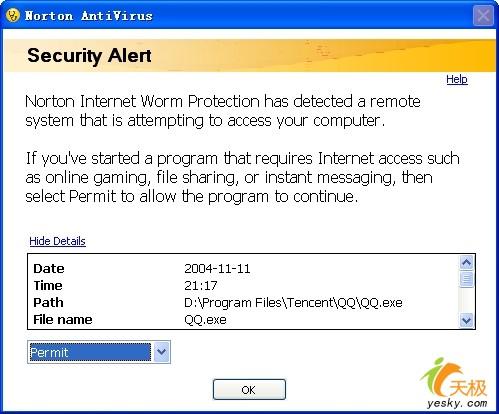The width and height of the screenshot is (499, 414).
Task: Select the QQ.exe program path value
Action: click(x=293, y=303)
